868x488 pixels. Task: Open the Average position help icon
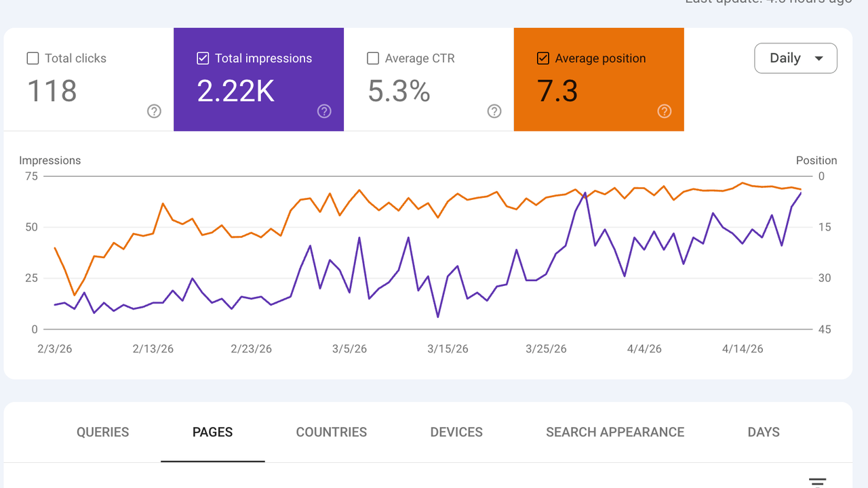665,111
